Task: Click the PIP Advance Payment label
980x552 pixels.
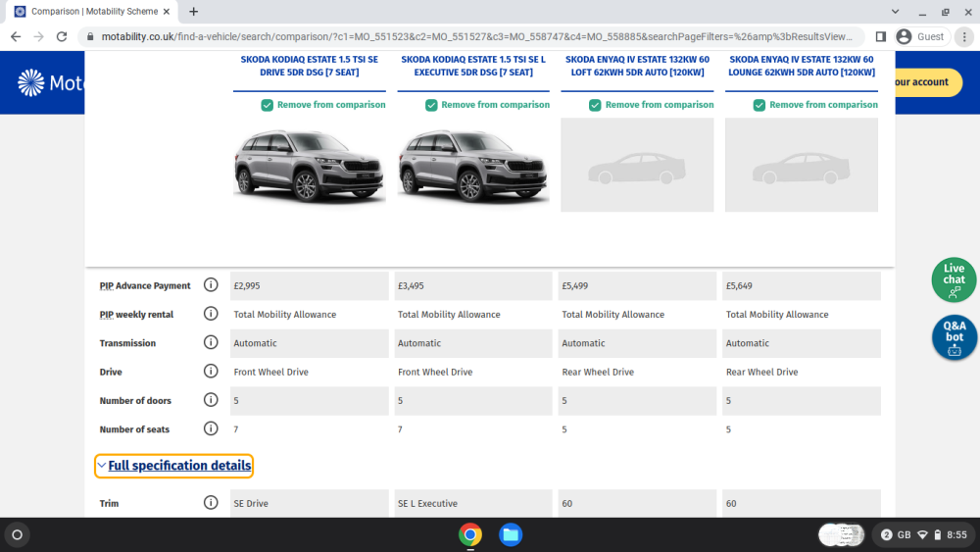Action: pyautogui.click(x=144, y=285)
